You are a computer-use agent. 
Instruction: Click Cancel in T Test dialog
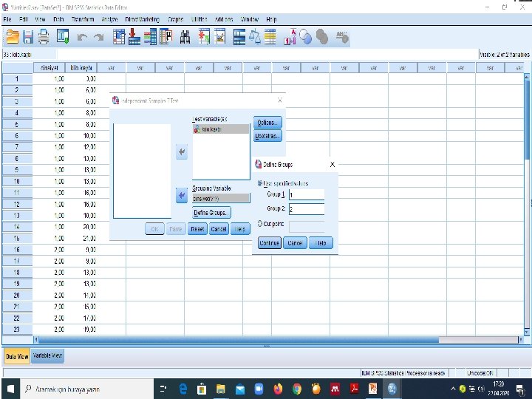click(x=219, y=229)
